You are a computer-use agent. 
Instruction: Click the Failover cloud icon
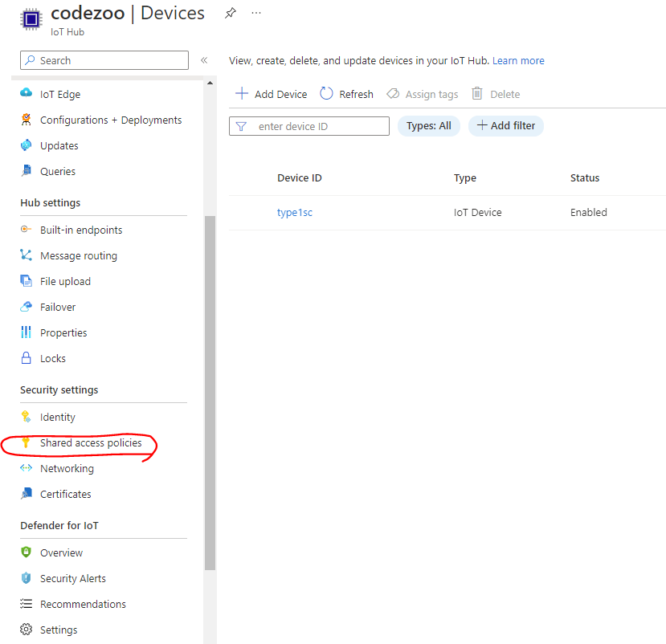click(26, 307)
